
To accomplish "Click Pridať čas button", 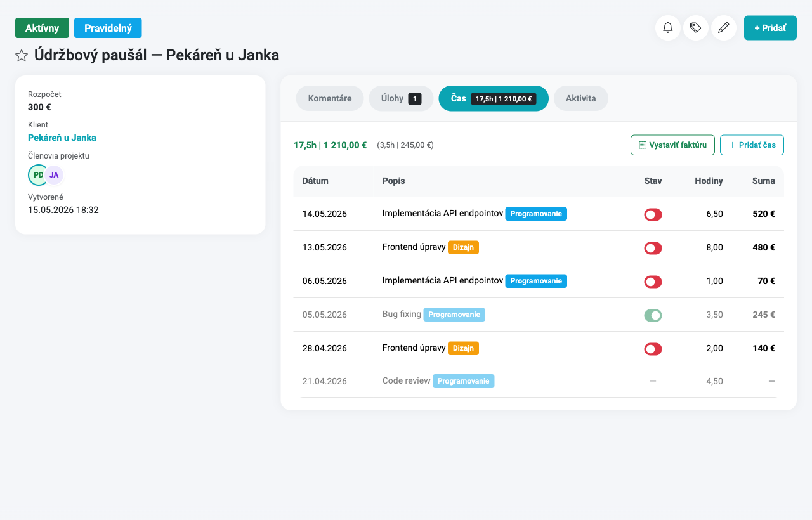I will click(x=752, y=145).
